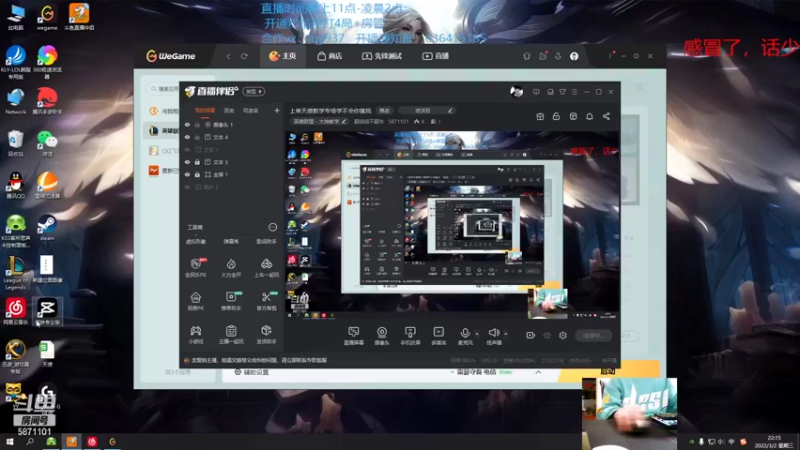The image size is (800, 450).
Task: Open the WeGame 先锋测试 tab
Action: [382, 56]
